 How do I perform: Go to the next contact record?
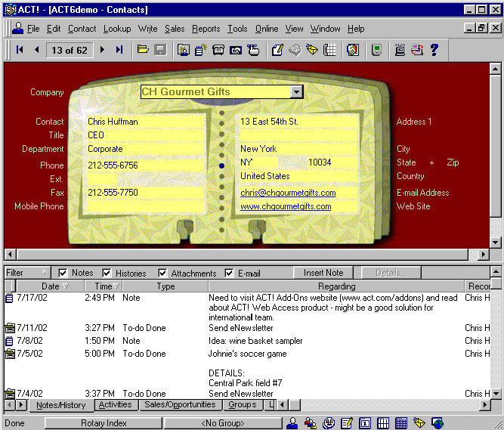click(x=102, y=50)
